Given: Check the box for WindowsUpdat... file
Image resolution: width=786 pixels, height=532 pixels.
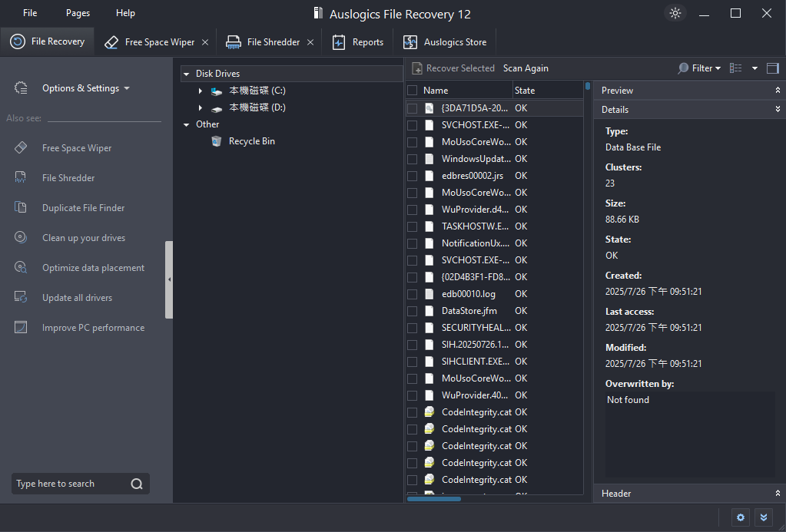Looking at the screenshot, I should click(412, 159).
